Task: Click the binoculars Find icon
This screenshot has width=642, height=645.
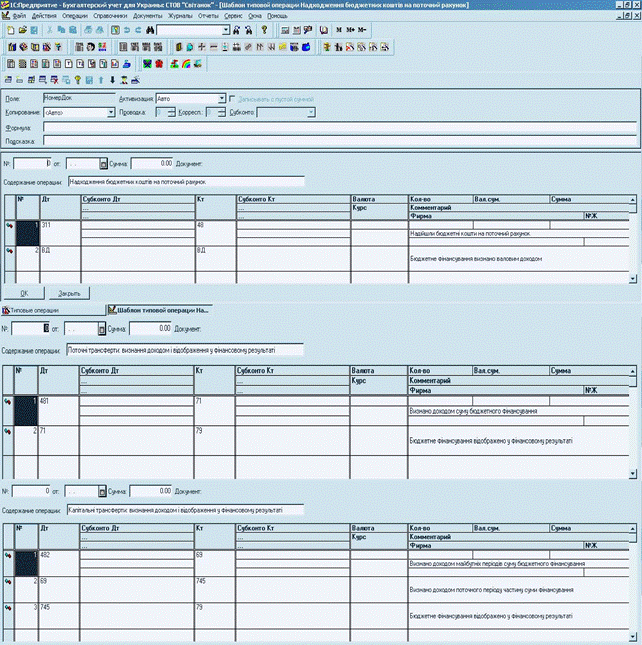Action: [150, 30]
